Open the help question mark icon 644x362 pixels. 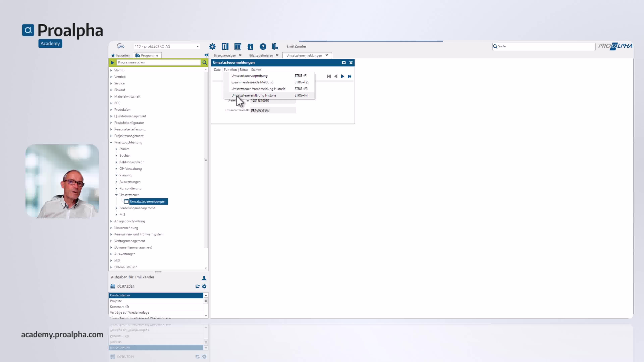[263, 46]
